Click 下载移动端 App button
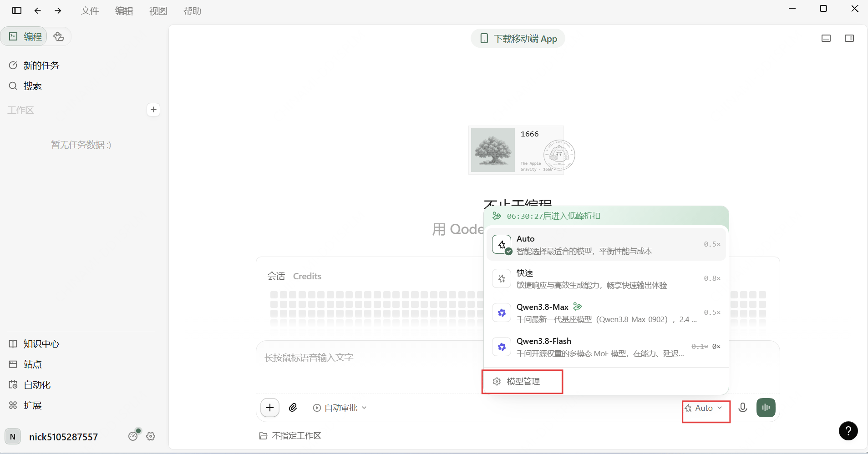 click(518, 39)
